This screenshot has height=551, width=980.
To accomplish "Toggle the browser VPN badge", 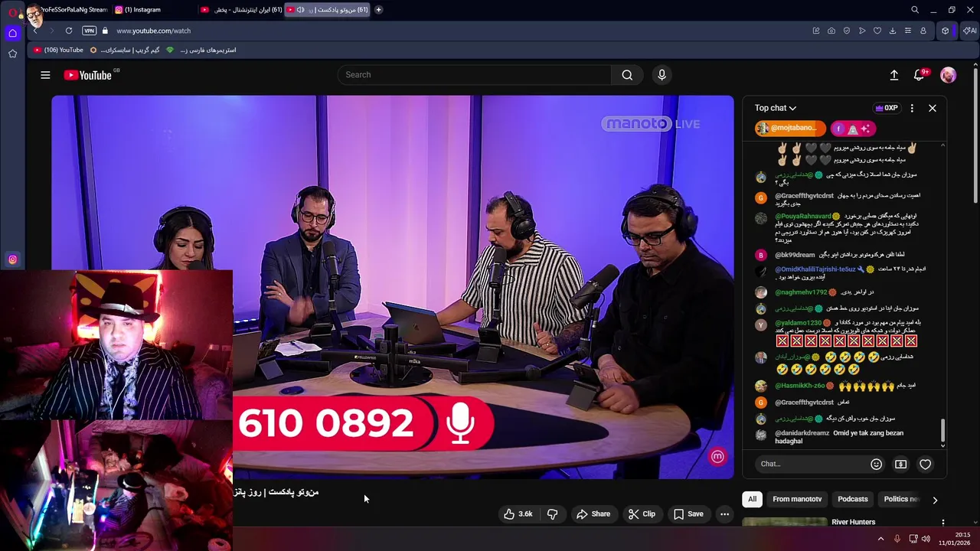I will coord(89,31).
